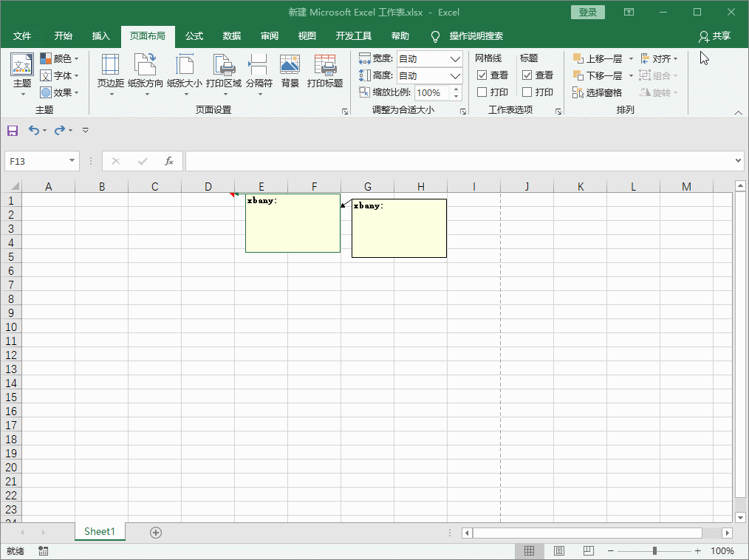The image size is (749, 560).
Task: Open the 宽度 width dropdown
Action: pyautogui.click(x=455, y=59)
